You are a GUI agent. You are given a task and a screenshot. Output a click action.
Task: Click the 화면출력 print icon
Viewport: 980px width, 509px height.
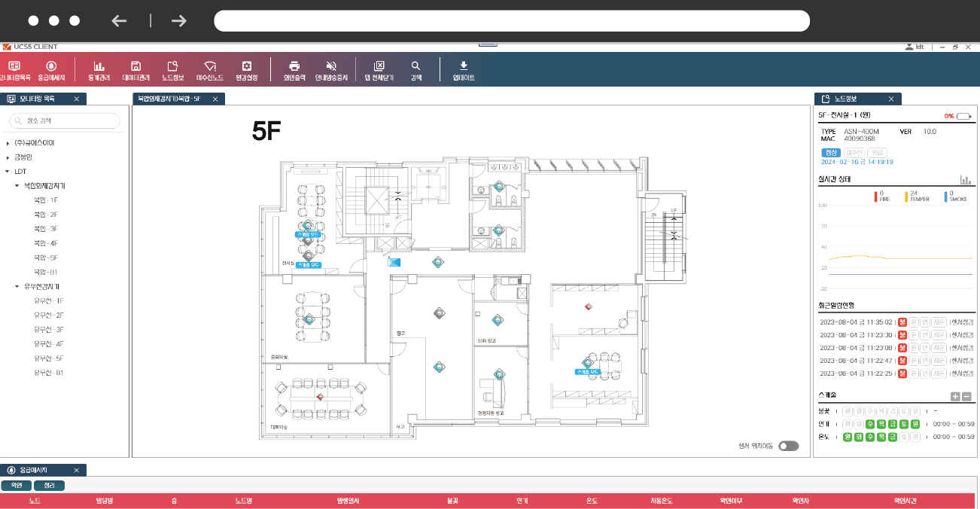tap(294, 71)
